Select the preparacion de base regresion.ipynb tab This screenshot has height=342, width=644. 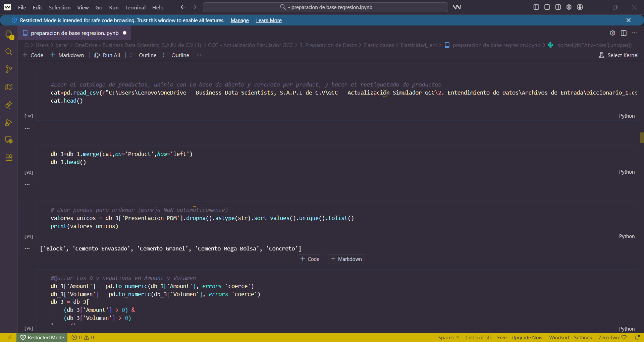[74, 33]
